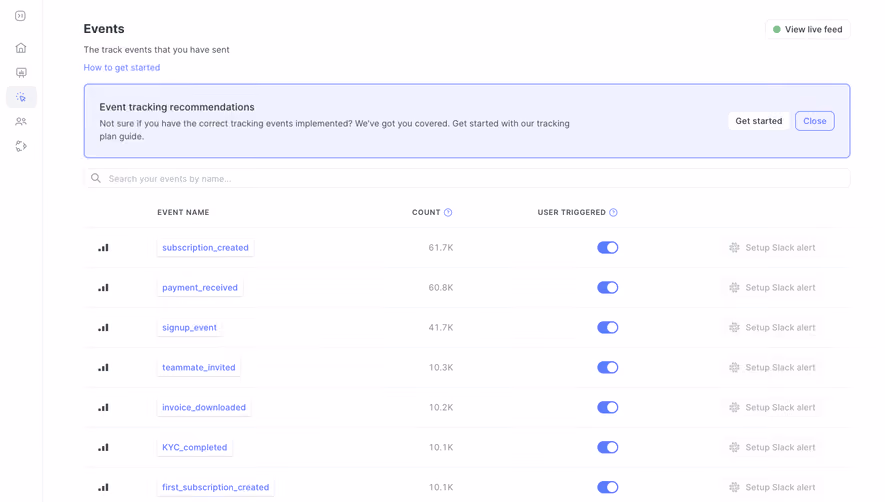Focus the search events by name field
Viewport: 885px width, 502px height.
pos(467,178)
